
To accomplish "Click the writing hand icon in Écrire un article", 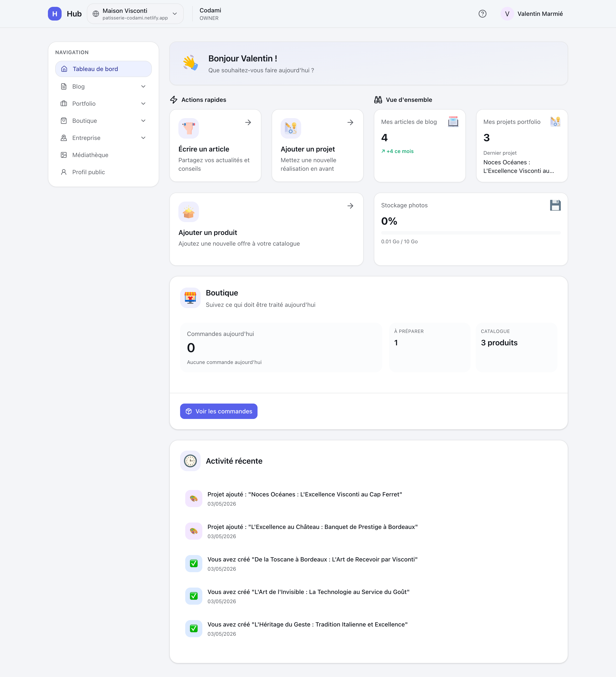I will 189,128.
